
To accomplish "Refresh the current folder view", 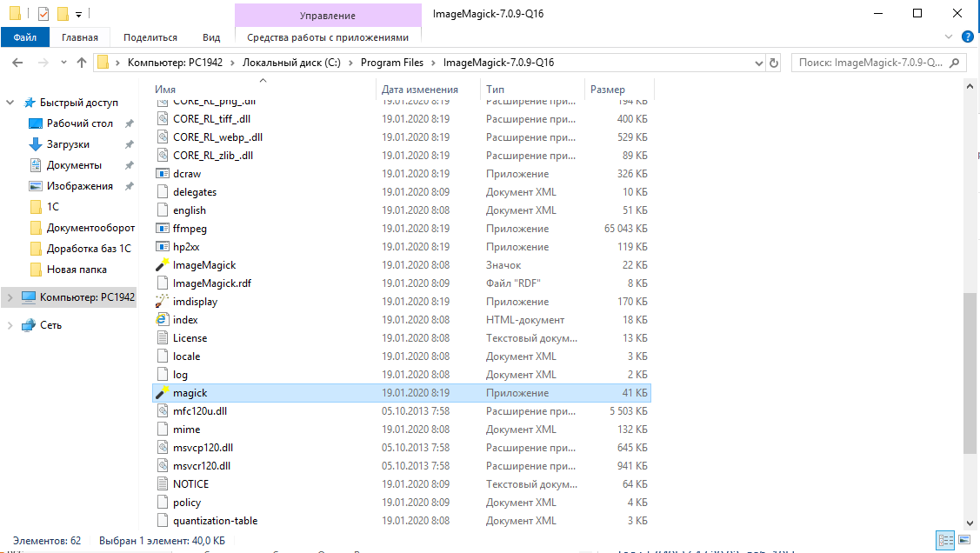I will pos(774,63).
